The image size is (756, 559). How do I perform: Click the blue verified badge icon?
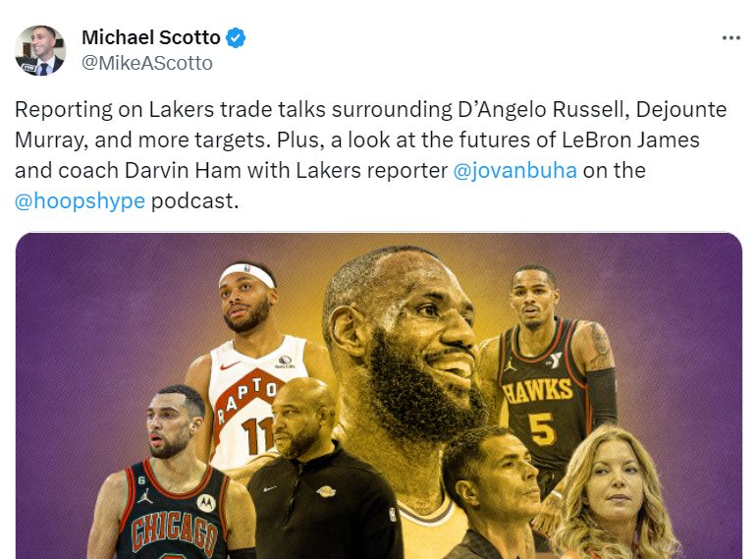coord(236,37)
